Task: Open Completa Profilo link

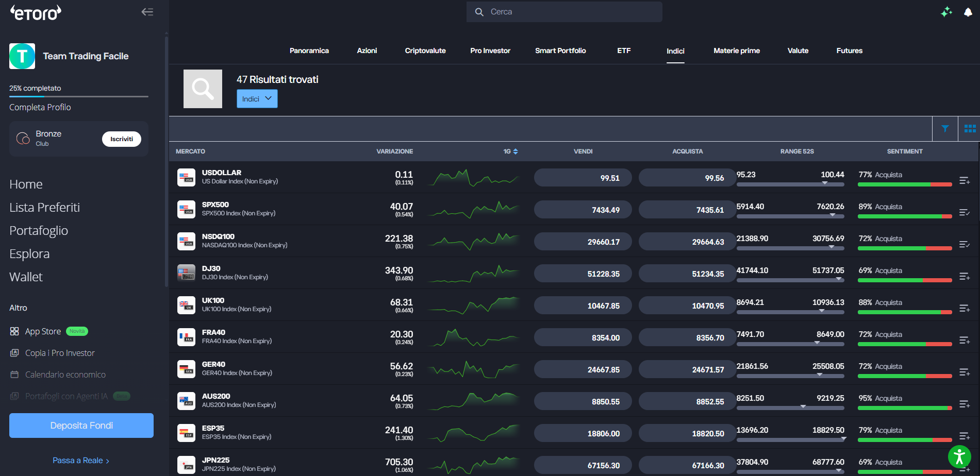Action: tap(40, 107)
